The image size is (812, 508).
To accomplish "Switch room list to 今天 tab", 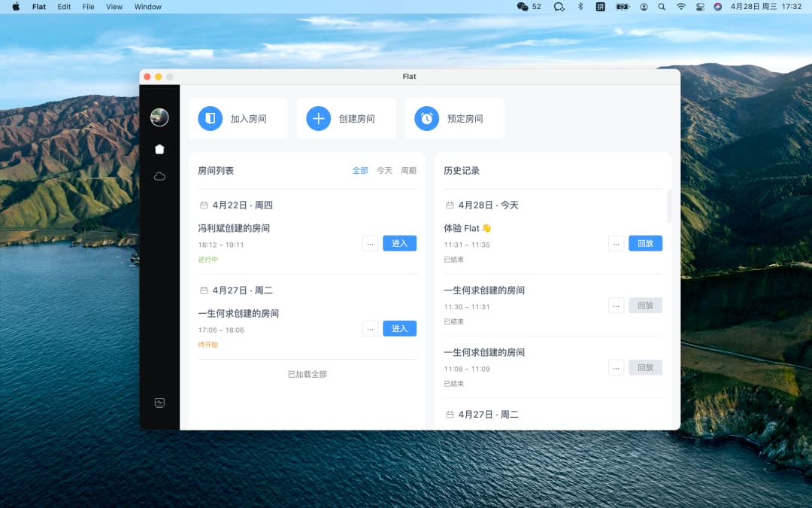I will [x=384, y=171].
